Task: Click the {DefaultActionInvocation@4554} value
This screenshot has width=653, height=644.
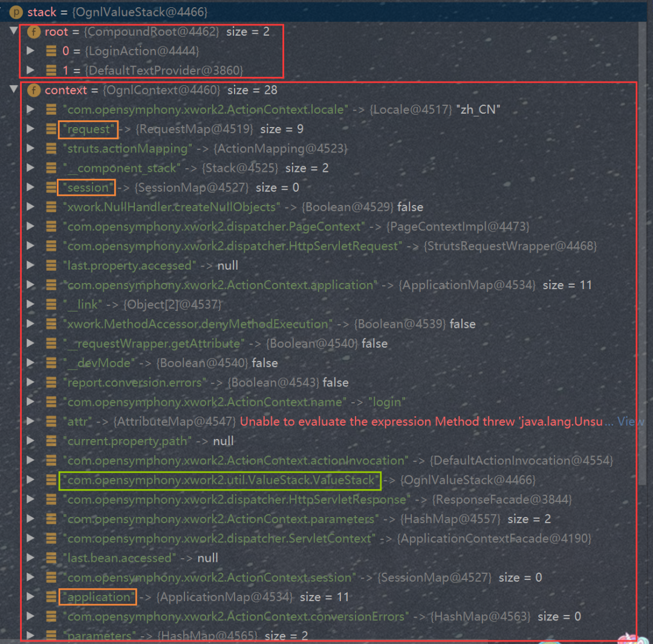Action: point(521,460)
